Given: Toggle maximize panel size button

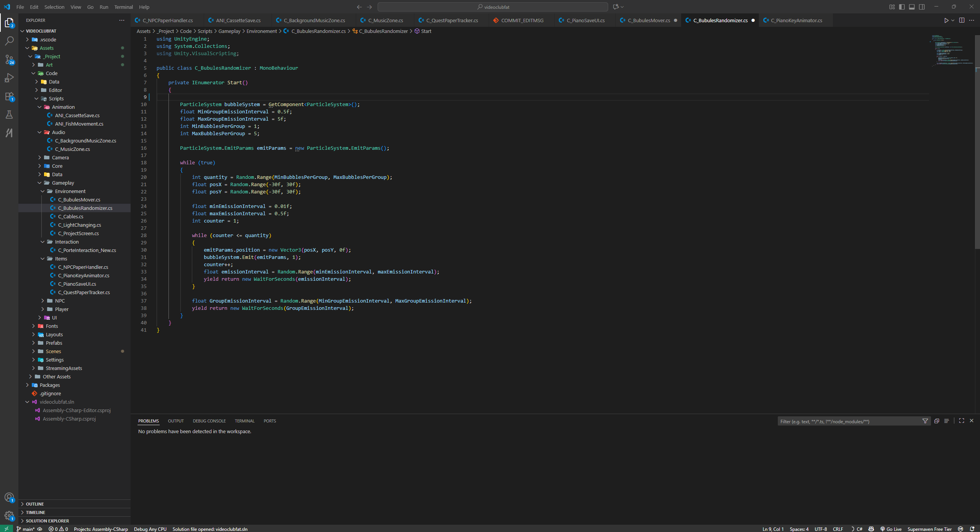Looking at the screenshot, I should 962,421.
